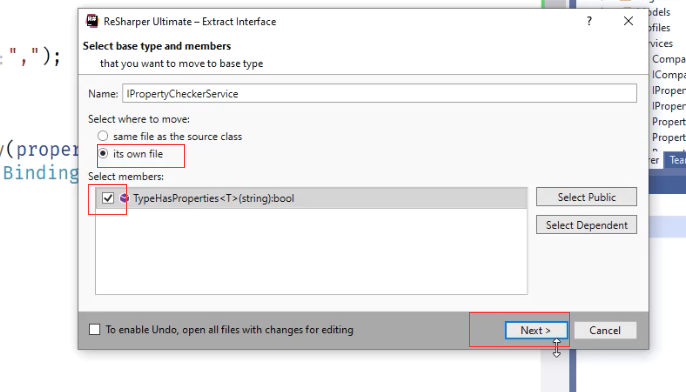The width and height of the screenshot is (686, 392).
Task: Open the Profiles folder in solution tree
Action: coord(659,28)
